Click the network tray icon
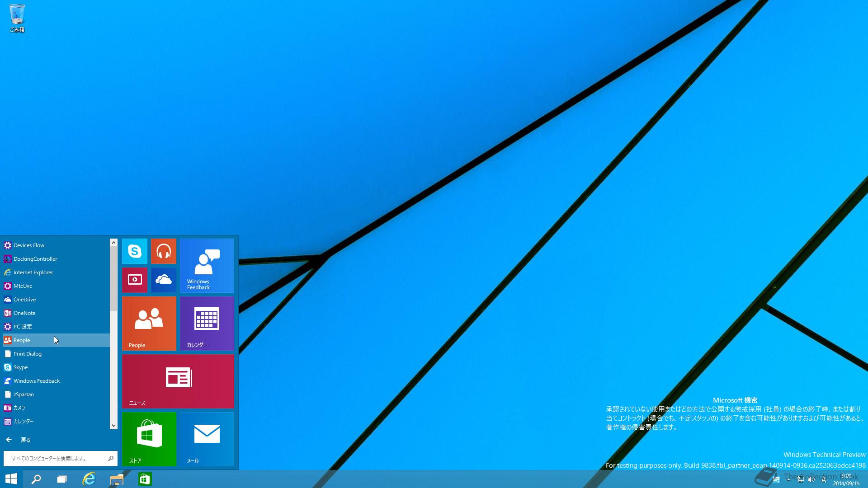The width and height of the screenshot is (868, 488). click(801, 479)
